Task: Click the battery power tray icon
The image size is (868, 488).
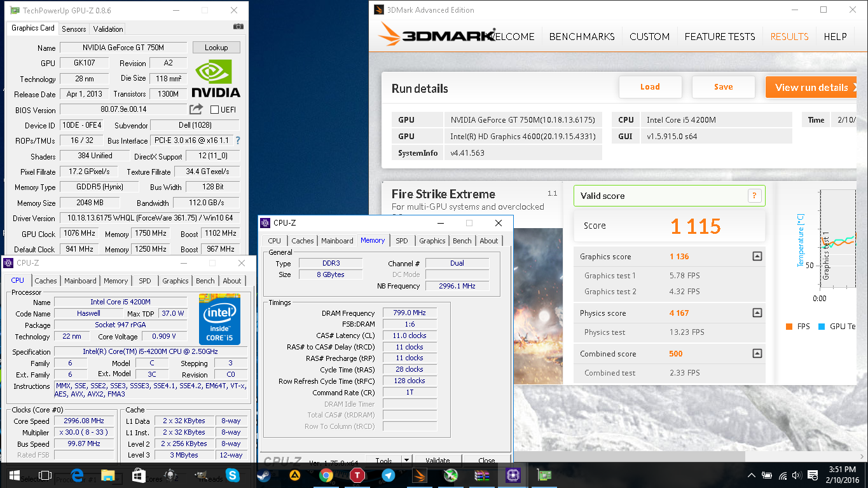Action: pos(768,475)
